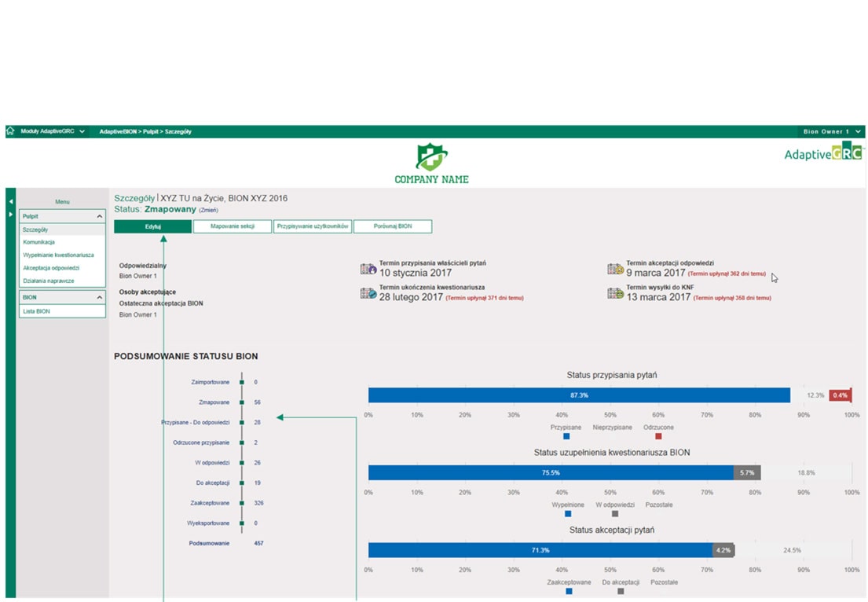Collapse the BION menu section
The height and width of the screenshot is (602, 868).
(100, 298)
